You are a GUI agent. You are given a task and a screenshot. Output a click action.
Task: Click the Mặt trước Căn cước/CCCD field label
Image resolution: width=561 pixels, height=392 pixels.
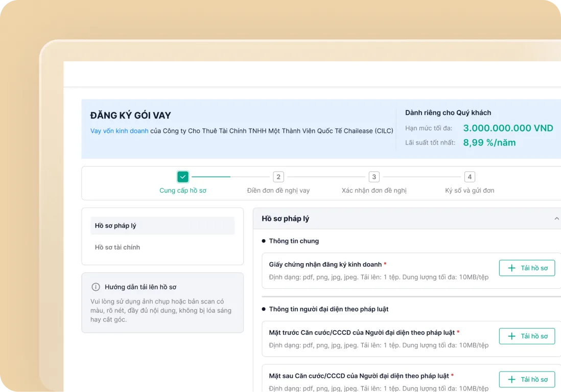click(362, 333)
